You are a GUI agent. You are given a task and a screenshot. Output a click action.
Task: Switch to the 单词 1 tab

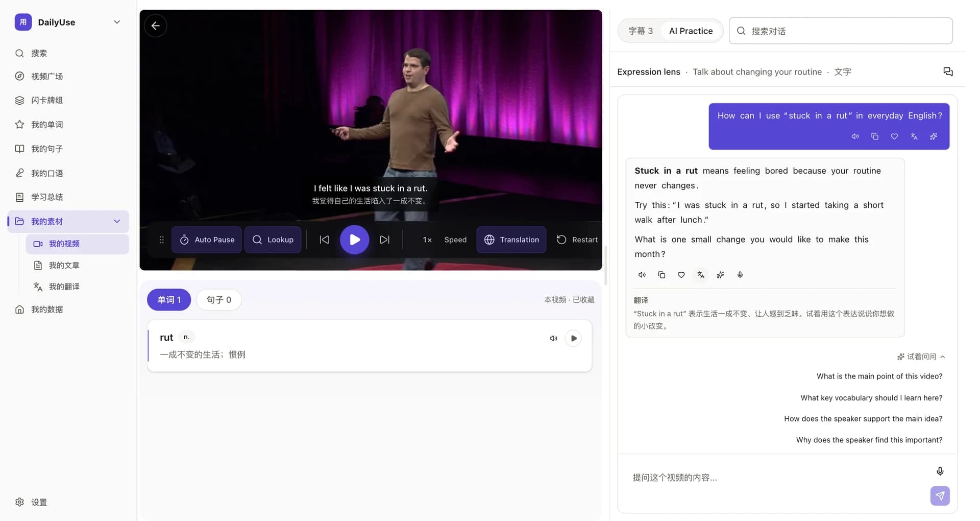[169, 300]
